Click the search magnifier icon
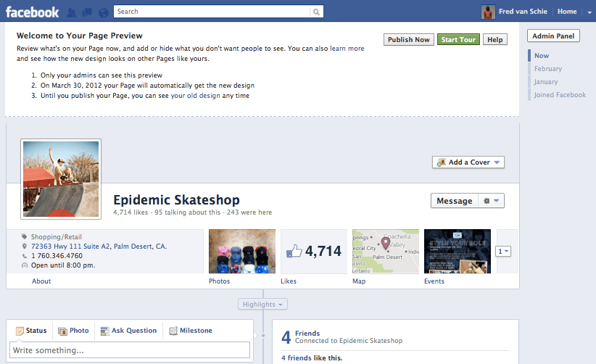Screen dimensions: 596x364 (x=316, y=12)
